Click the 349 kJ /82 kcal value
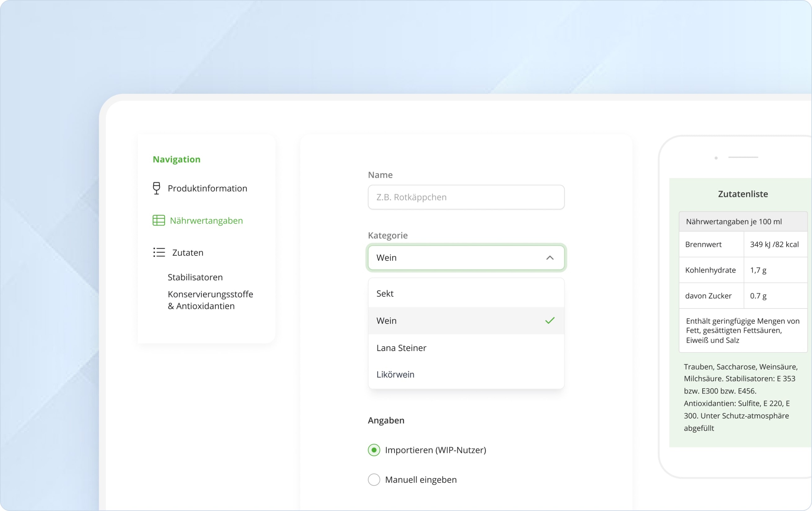The width and height of the screenshot is (812, 511). pyautogui.click(x=774, y=244)
